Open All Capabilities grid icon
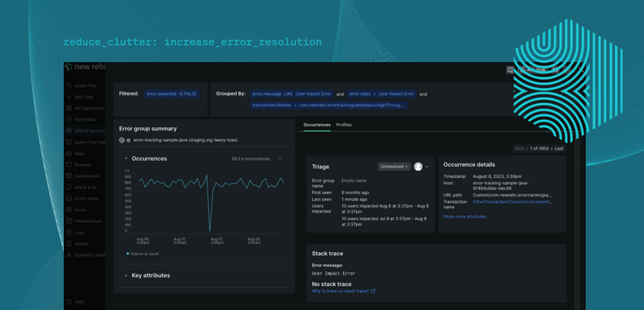This screenshot has width=644, height=310. pyautogui.click(x=69, y=108)
